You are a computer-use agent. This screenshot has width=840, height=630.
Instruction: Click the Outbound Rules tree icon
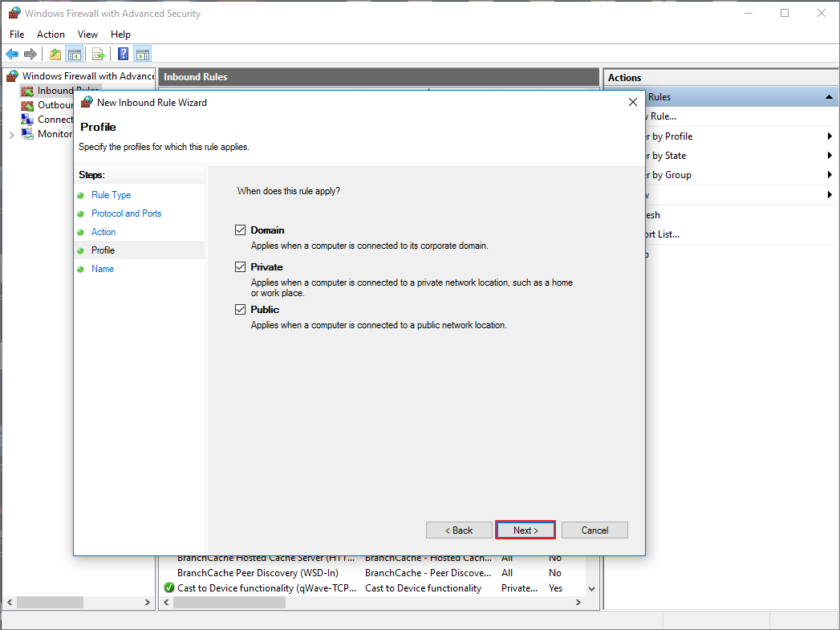coord(26,105)
